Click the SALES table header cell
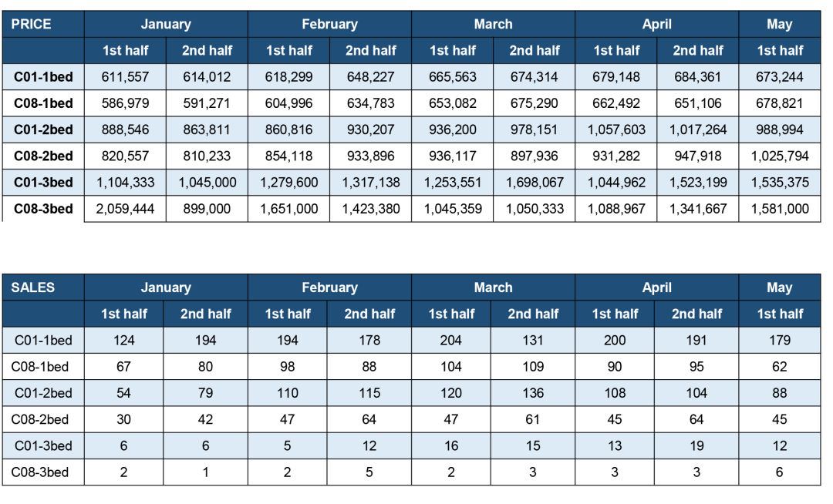 [43, 287]
